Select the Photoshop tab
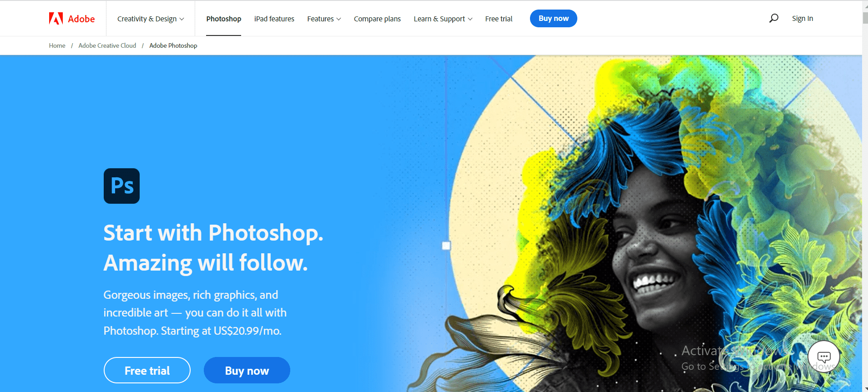The height and width of the screenshot is (392, 868). [x=223, y=19]
